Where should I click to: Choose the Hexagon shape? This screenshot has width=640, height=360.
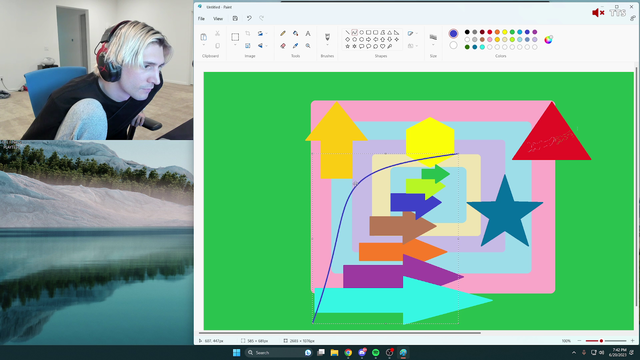coord(362,39)
